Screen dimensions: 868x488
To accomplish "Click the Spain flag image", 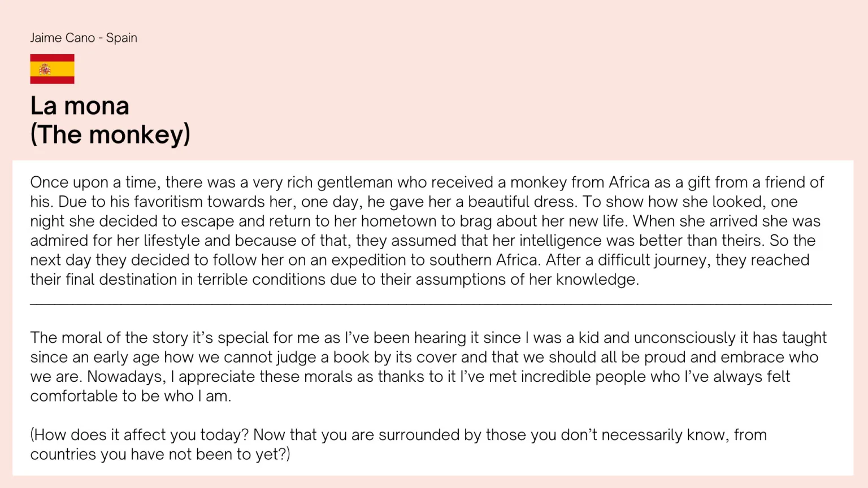I will [52, 69].
